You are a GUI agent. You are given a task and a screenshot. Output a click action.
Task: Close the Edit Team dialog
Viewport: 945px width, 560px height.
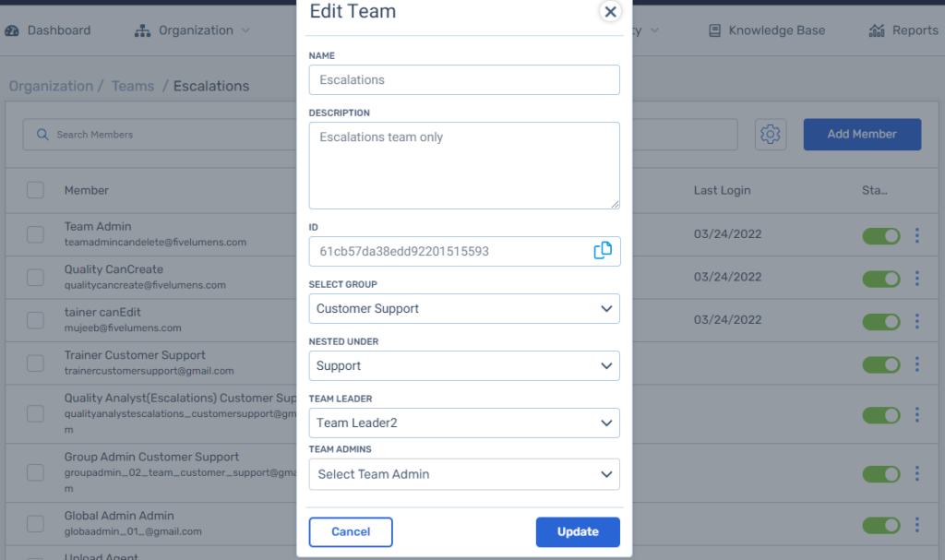[x=610, y=11]
